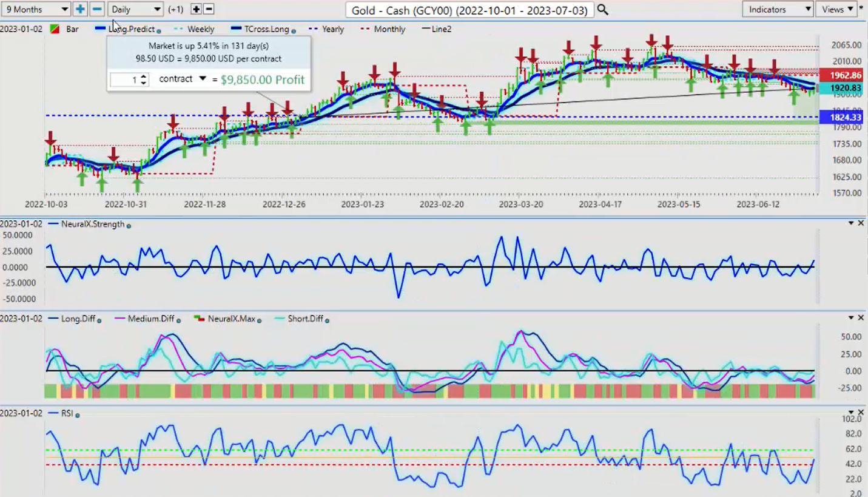Click the RSI legend label
Viewport: 868px width, 497px height.
click(67, 413)
